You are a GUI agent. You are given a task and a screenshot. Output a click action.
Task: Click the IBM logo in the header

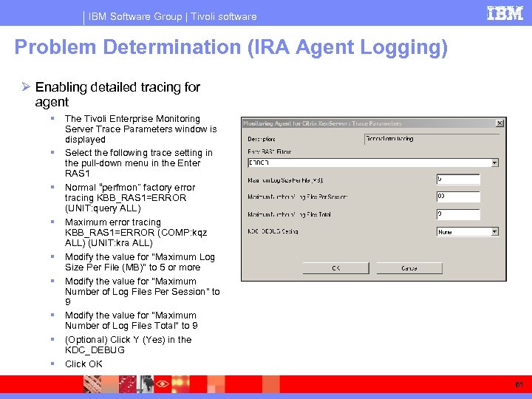coord(505,13)
